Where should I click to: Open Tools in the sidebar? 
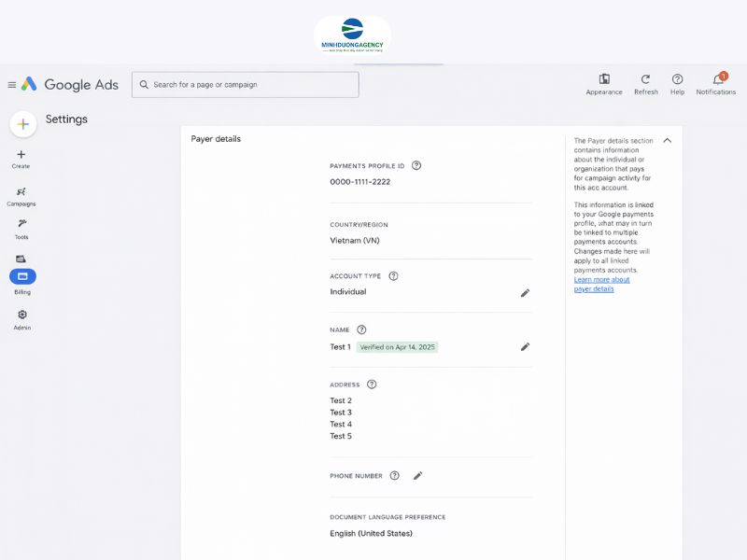[x=21, y=224]
